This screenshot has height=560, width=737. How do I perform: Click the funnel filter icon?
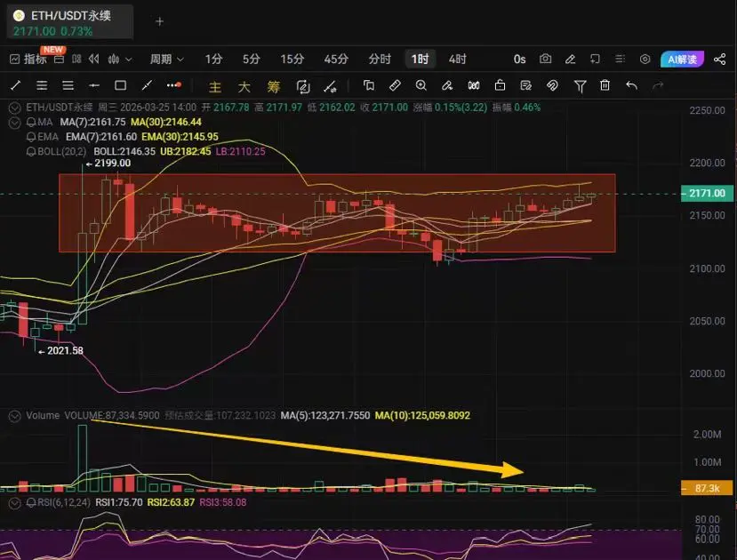click(x=580, y=85)
